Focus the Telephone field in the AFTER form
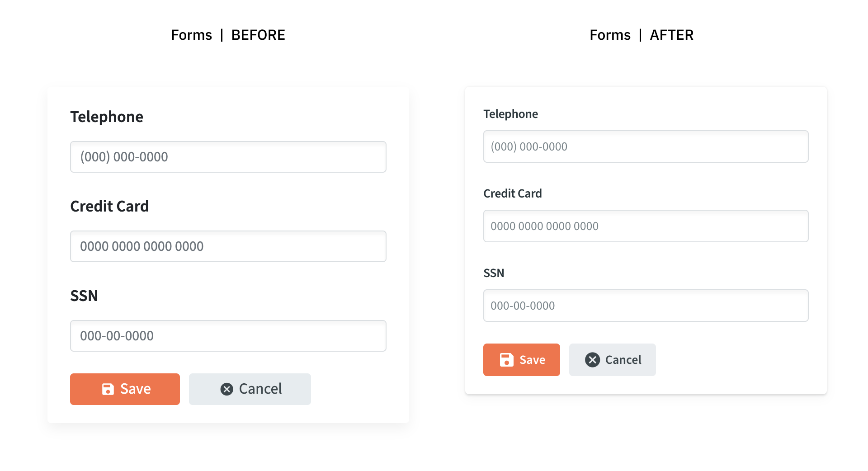 646,146
